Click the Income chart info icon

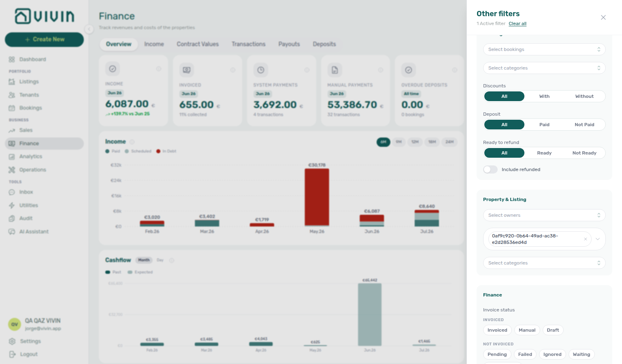[x=132, y=142]
